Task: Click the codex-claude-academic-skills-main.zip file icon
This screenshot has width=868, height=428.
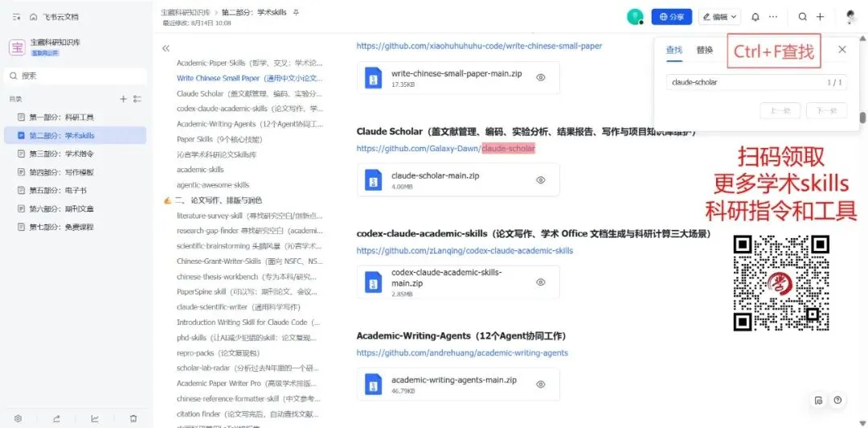Action: tap(374, 282)
